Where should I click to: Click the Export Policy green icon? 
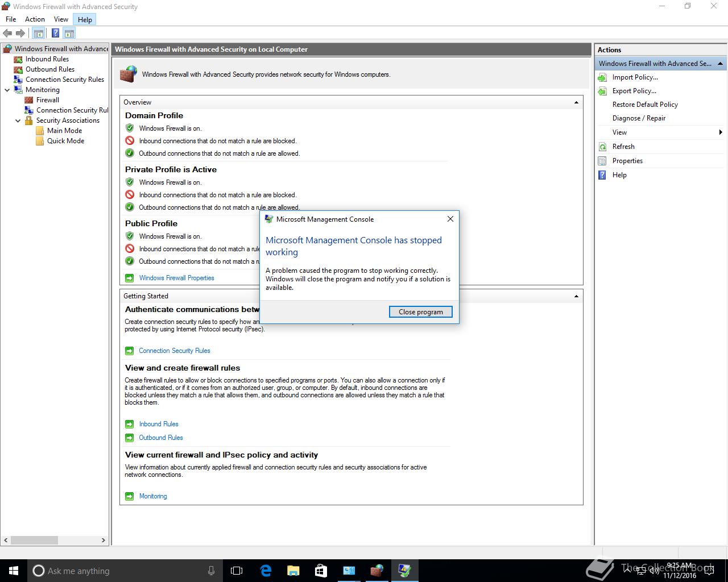pos(603,91)
